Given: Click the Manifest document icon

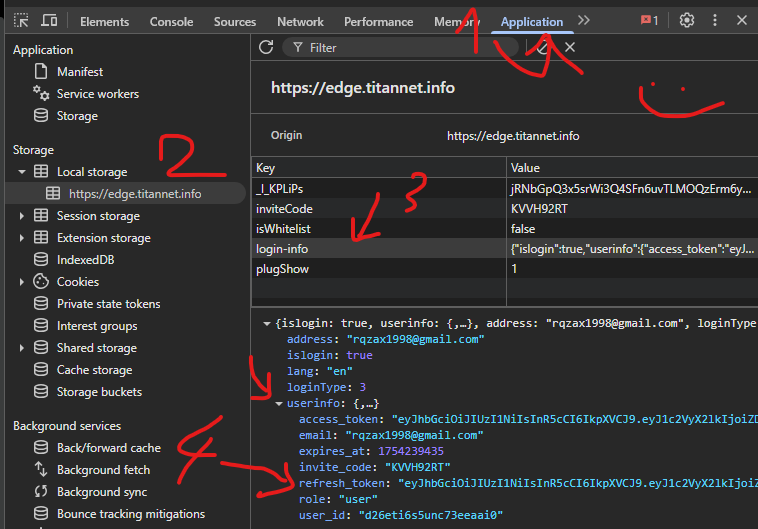Looking at the screenshot, I should click(41, 72).
